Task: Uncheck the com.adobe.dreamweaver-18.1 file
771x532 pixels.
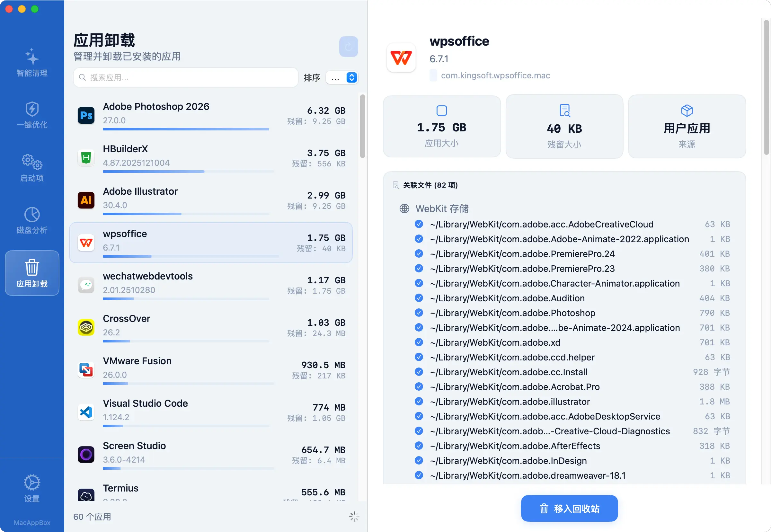Action: pos(419,475)
